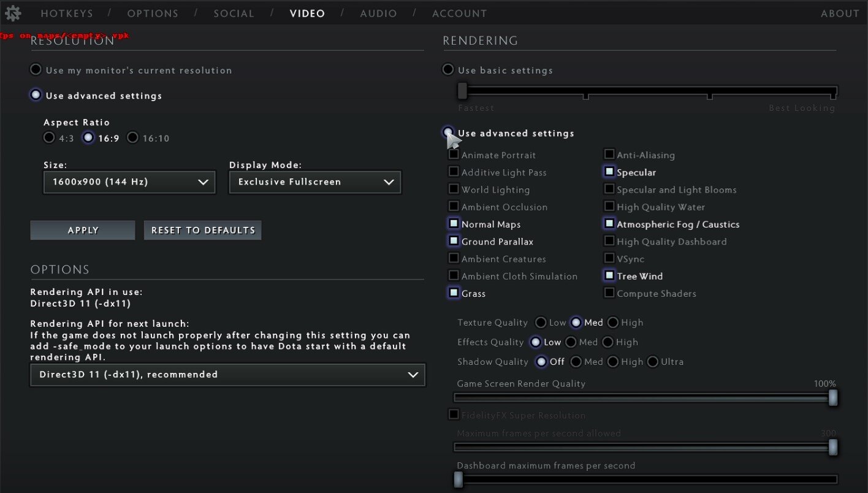Turn on VSync checkbox
Screen dimensions: 868x493
[609, 258]
